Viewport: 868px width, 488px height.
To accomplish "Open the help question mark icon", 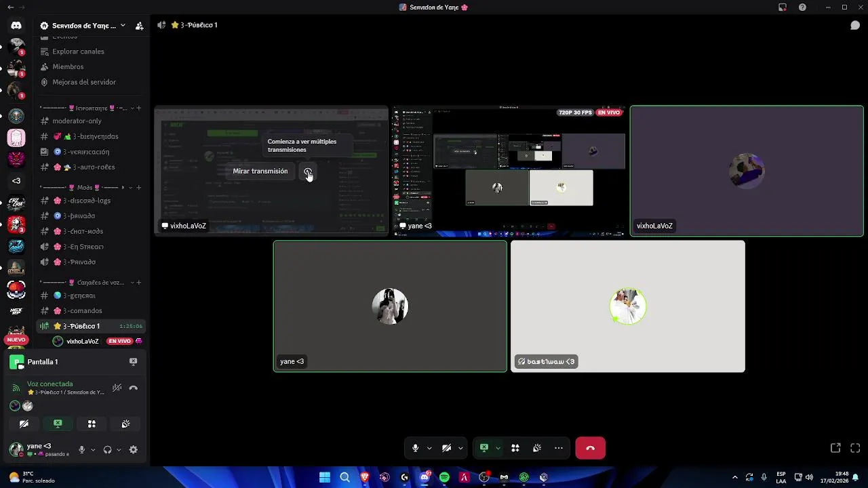I will pyautogui.click(x=802, y=7).
